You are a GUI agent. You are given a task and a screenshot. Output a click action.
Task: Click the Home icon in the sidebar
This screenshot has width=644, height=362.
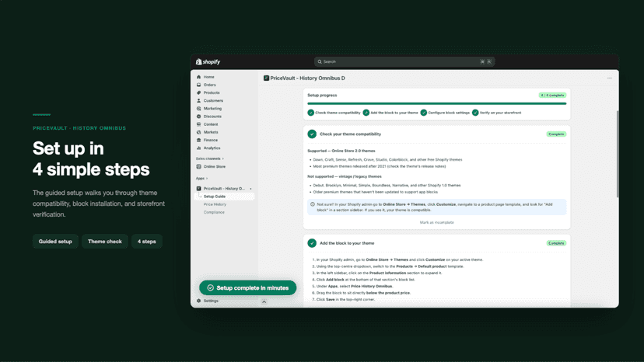(x=199, y=77)
